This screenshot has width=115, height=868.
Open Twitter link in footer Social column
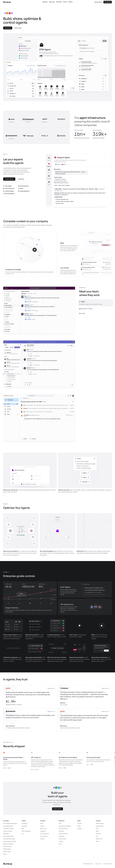(79, 826)
